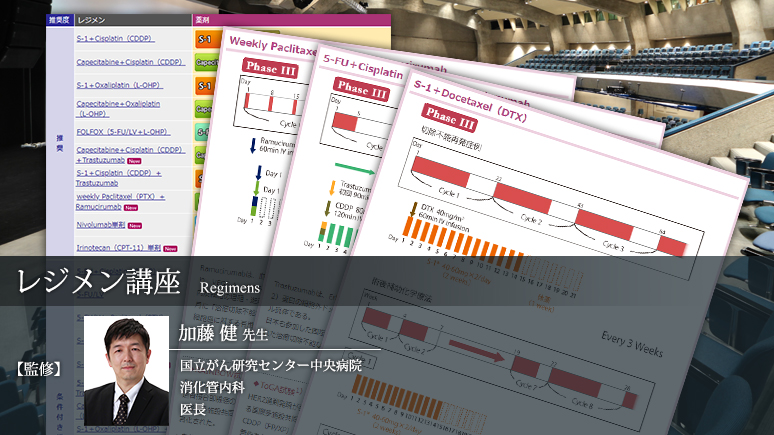Select the S-1+Docetaxel (DTX) sheet title

(x=470, y=101)
